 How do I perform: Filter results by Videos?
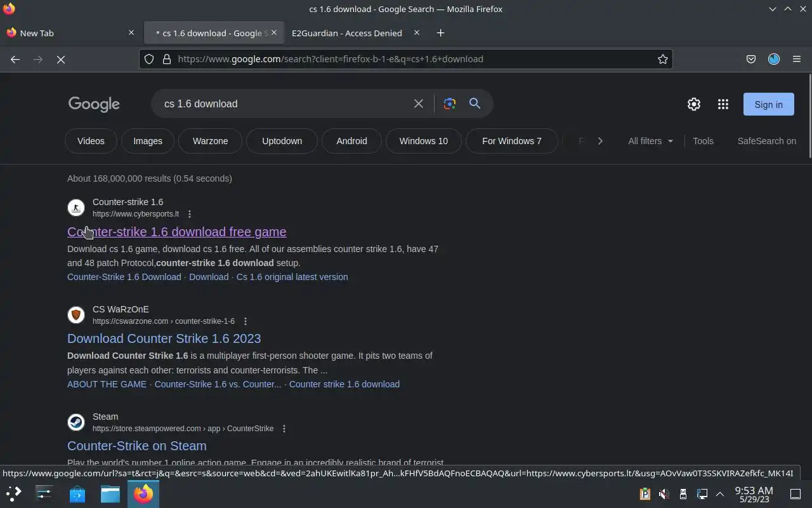tap(91, 141)
